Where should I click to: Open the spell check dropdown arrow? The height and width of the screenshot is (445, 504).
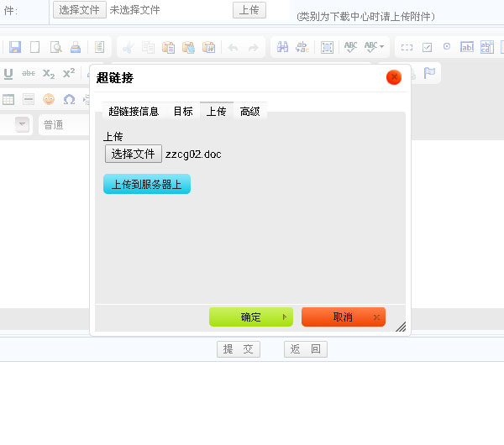pyautogui.click(x=381, y=47)
